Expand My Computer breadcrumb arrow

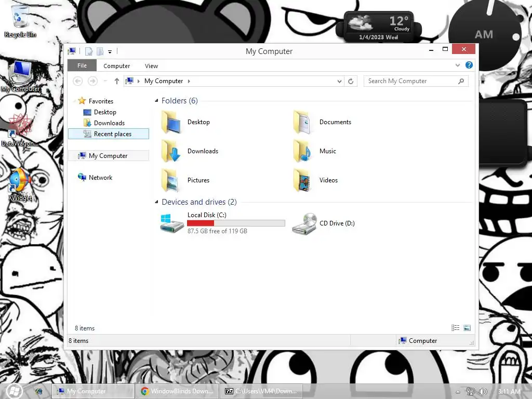[x=189, y=81]
